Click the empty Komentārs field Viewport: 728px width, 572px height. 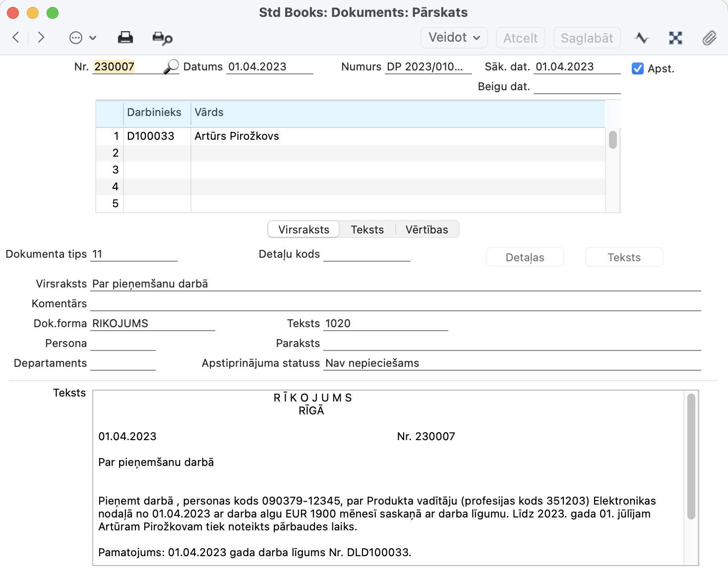tap(396, 303)
